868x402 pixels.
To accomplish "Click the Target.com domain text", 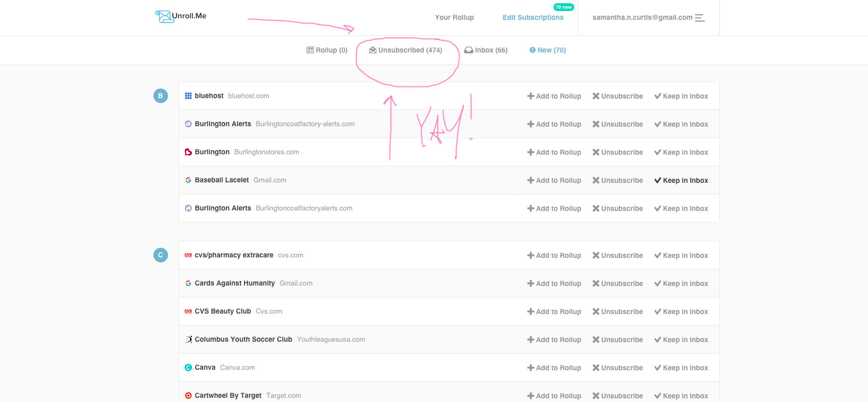I will point(284,396).
